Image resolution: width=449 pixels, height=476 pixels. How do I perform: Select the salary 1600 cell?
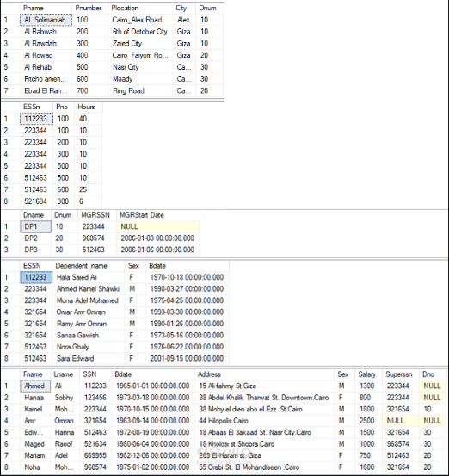coord(369,467)
